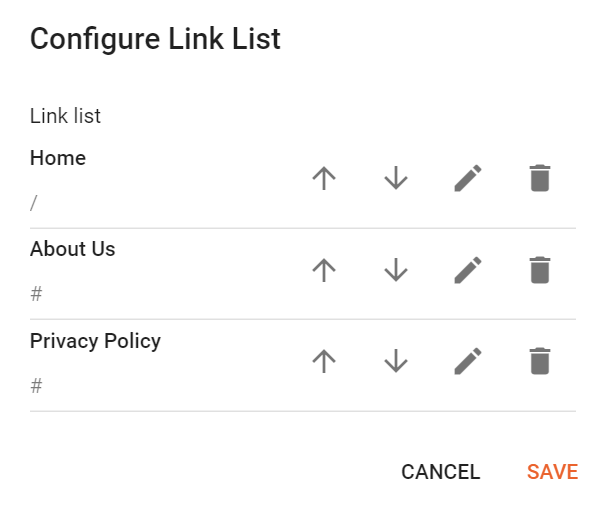The image size is (605, 510).
Task: Move the Home link up
Action: tap(323, 179)
